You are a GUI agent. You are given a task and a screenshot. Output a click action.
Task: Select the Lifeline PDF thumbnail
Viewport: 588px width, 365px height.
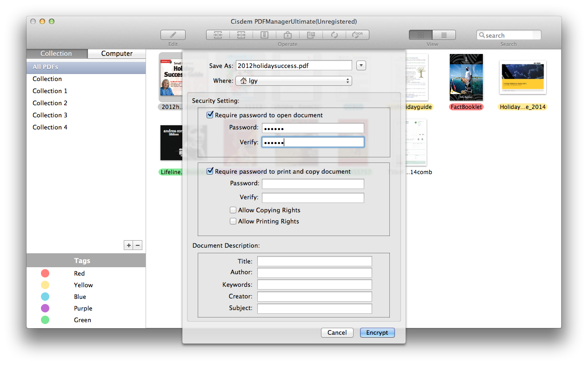point(171,142)
